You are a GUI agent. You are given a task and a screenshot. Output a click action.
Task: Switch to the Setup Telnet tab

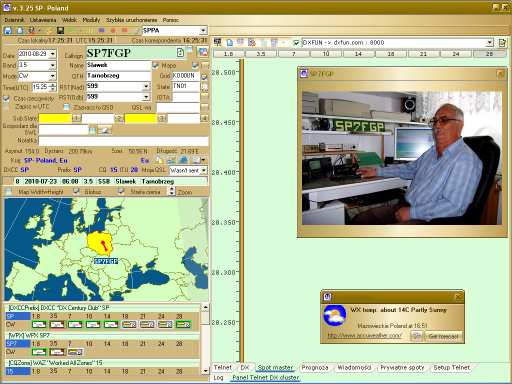point(451,367)
